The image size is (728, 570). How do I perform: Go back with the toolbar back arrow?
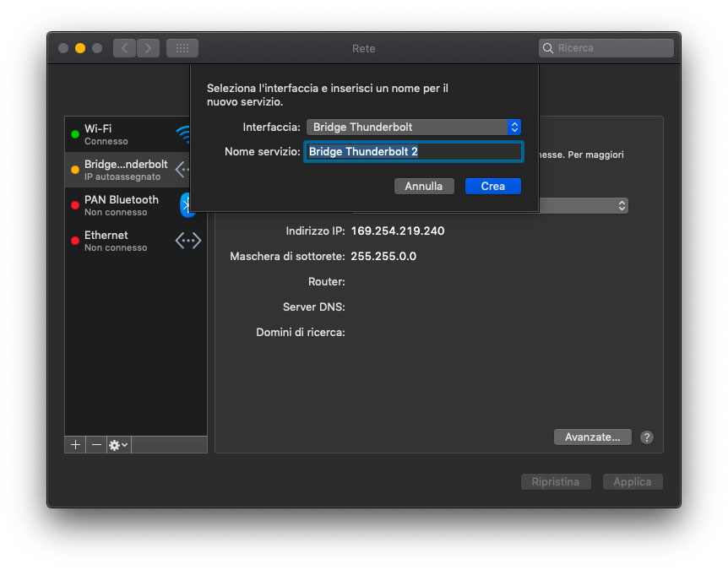pyautogui.click(x=124, y=48)
